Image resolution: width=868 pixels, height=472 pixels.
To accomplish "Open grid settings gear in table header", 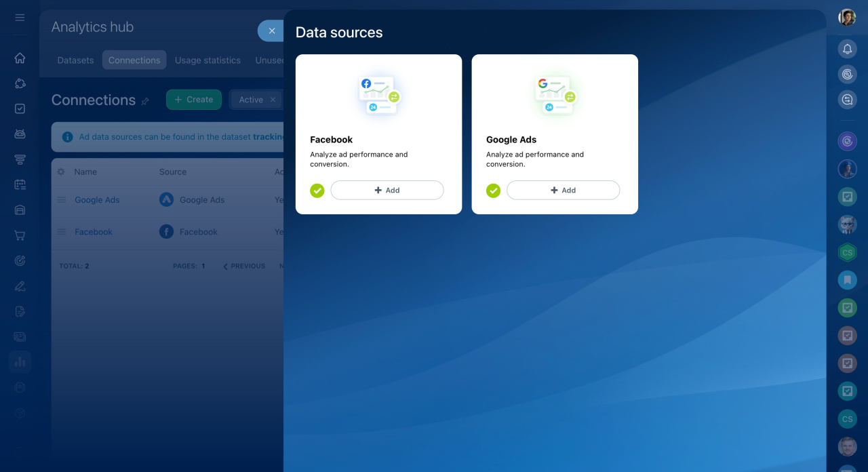I will click(61, 172).
